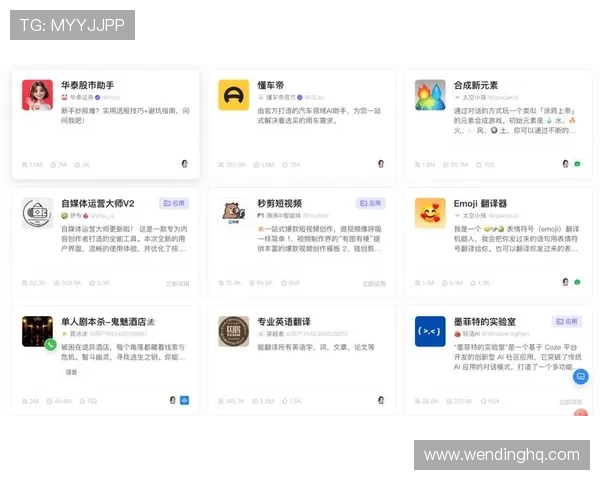Viewport: 600px width, 480px height.
Task: Open the 合成新元素 title
Action: [476, 85]
